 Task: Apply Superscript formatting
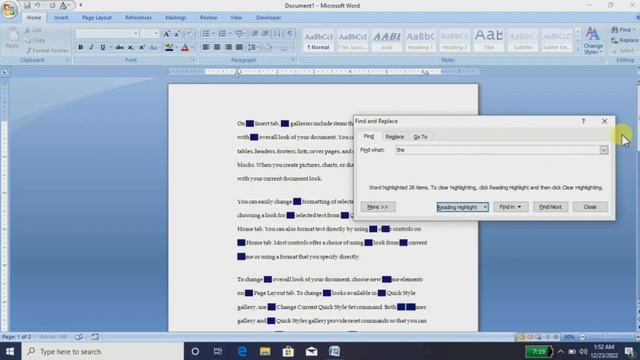point(142,47)
